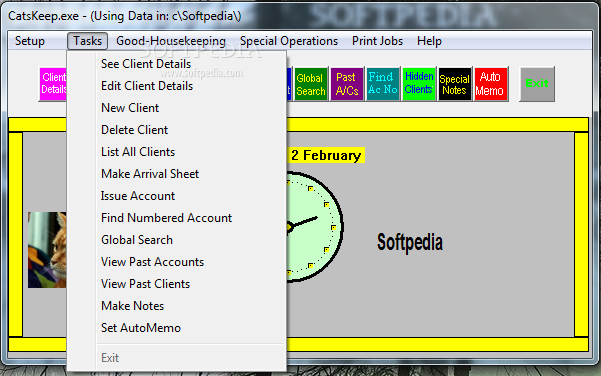Click the analog clock face
Image resolution: width=601 pixels, height=376 pixels.
[315, 227]
